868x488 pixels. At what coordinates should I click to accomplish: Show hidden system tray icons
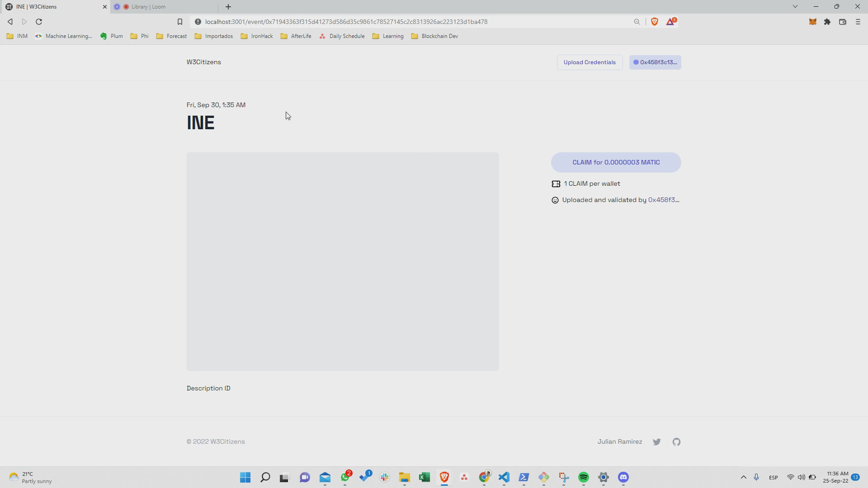[x=743, y=477]
